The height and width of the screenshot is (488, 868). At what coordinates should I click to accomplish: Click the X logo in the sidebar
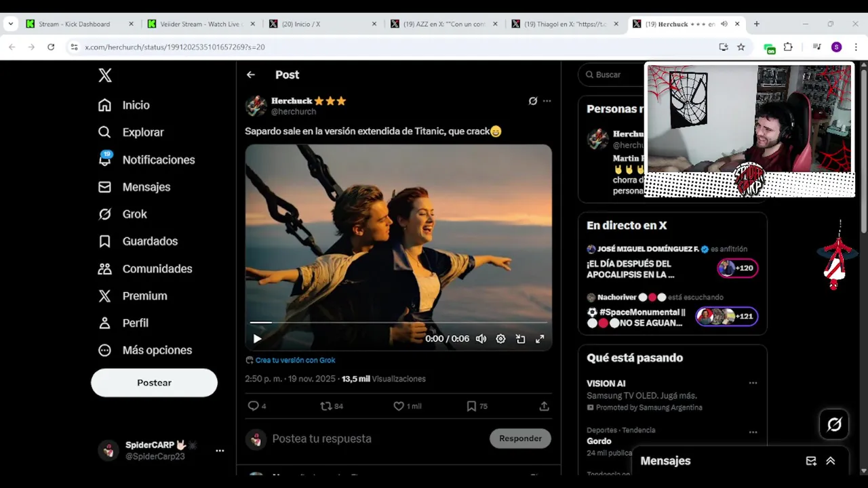click(x=105, y=75)
